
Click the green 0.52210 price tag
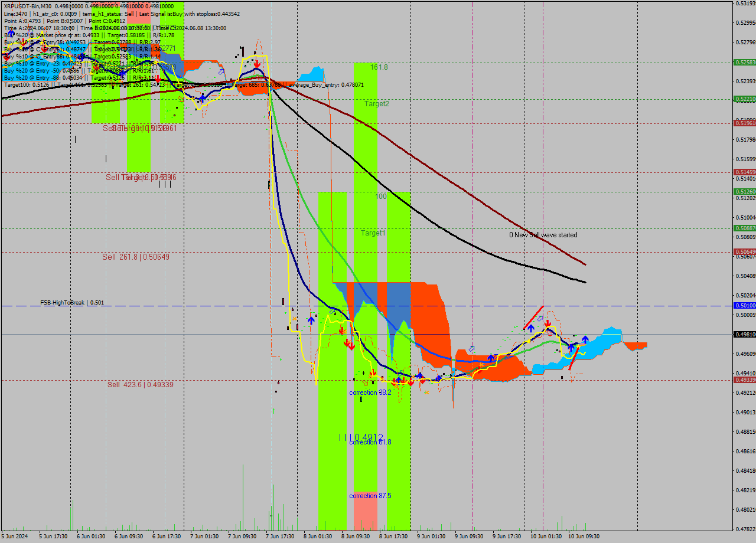744,99
